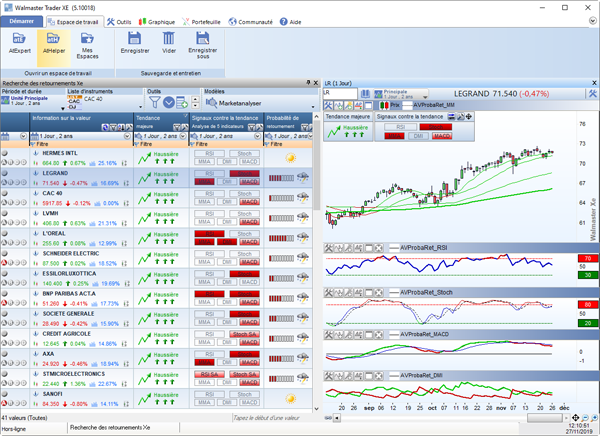Select the BNP PARIBAS ACT.A row

156,299
